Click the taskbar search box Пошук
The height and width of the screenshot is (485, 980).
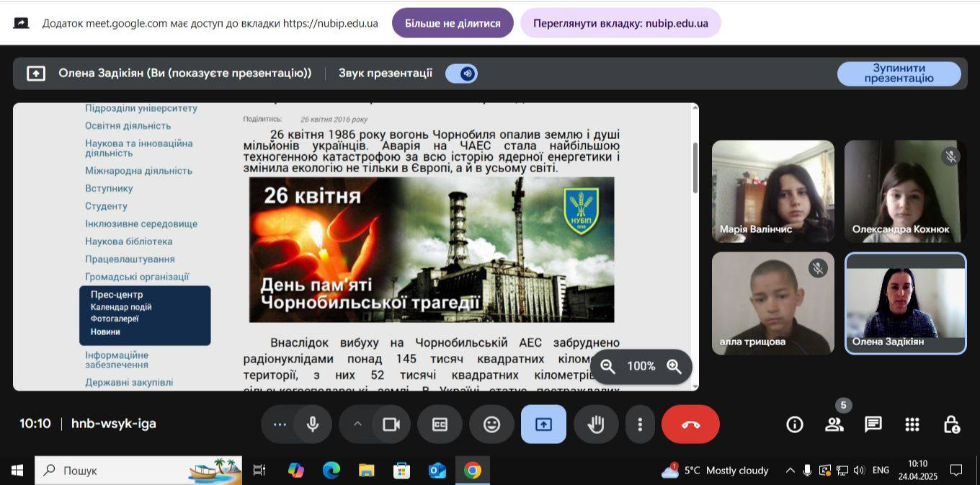pyautogui.click(x=138, y=471)
